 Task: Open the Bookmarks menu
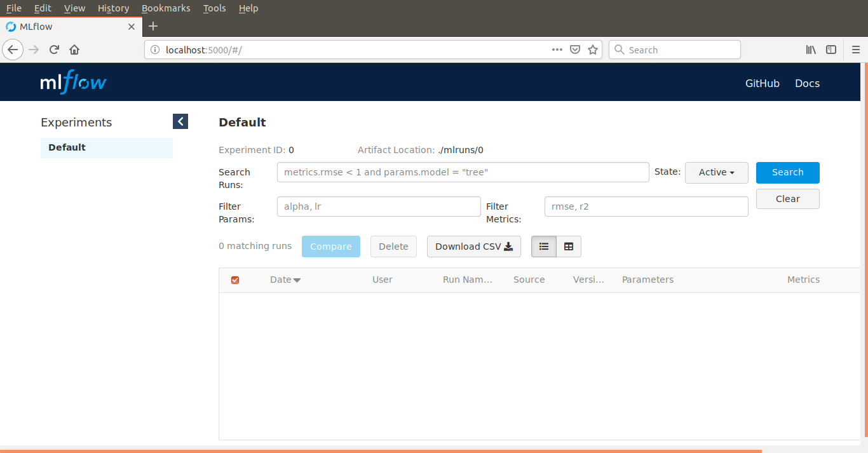coord(166,8)
